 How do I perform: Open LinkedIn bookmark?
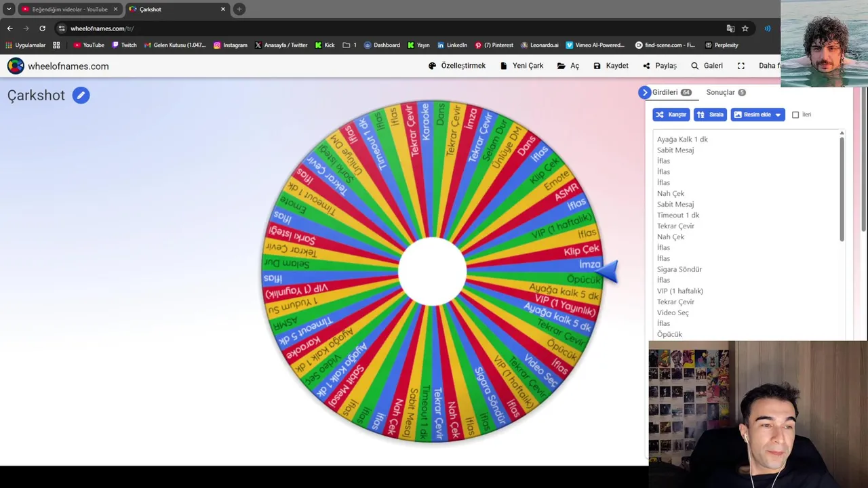coord(452,45)
